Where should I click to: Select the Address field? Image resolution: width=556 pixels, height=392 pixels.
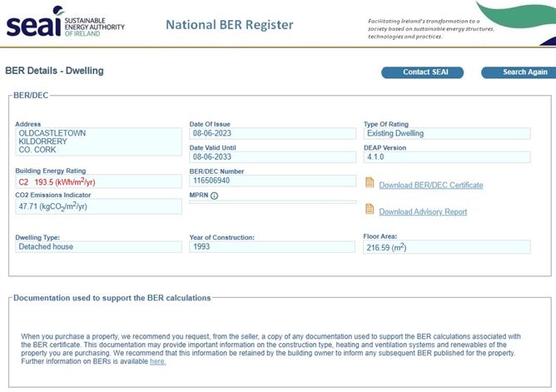click(x=98, y=141)
